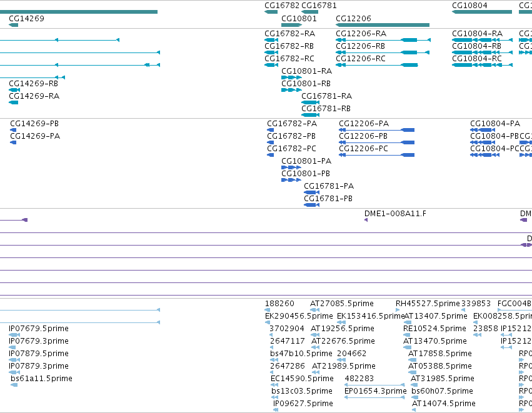This screenshot has height=413, width=532.
Task: Select EST bs47b10.5prime
Action: click(x=301, y=354)
